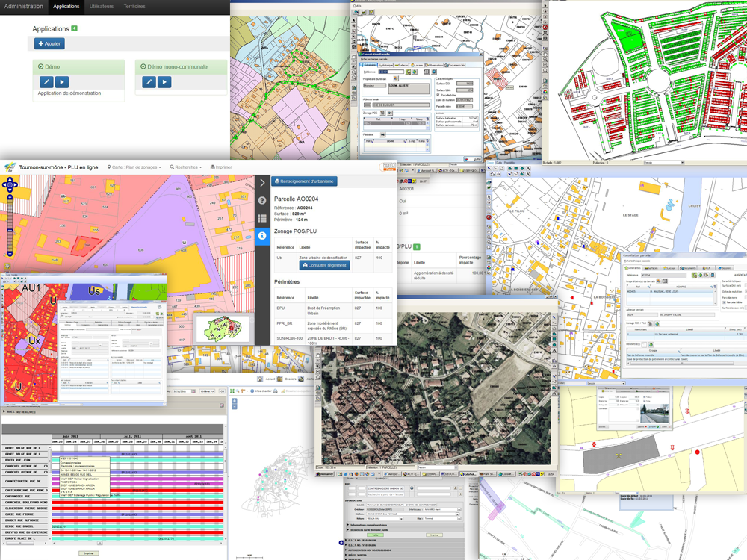The image size is (747, 560).
Task: Zoom in with the plus on zoom slider
Action: tap(10, 197)
